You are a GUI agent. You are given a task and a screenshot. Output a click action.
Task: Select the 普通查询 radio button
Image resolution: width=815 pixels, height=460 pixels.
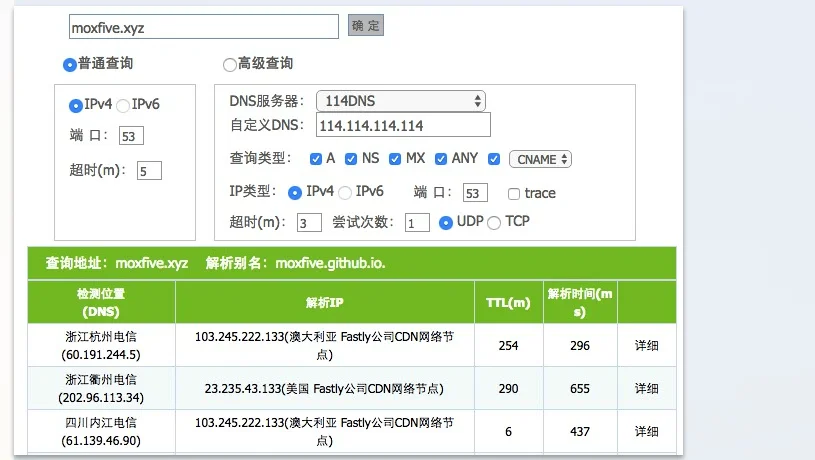tap(70, 64)
